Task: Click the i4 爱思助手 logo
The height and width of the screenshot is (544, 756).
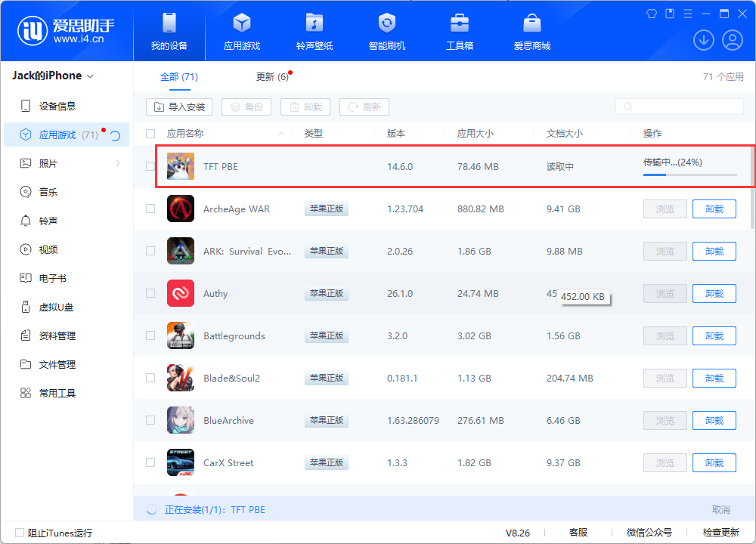Action: (x=66, y=31)
